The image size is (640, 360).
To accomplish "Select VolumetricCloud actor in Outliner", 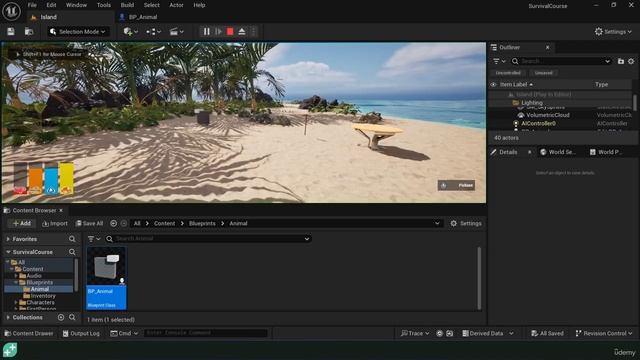I will click(x=548, y=115).
